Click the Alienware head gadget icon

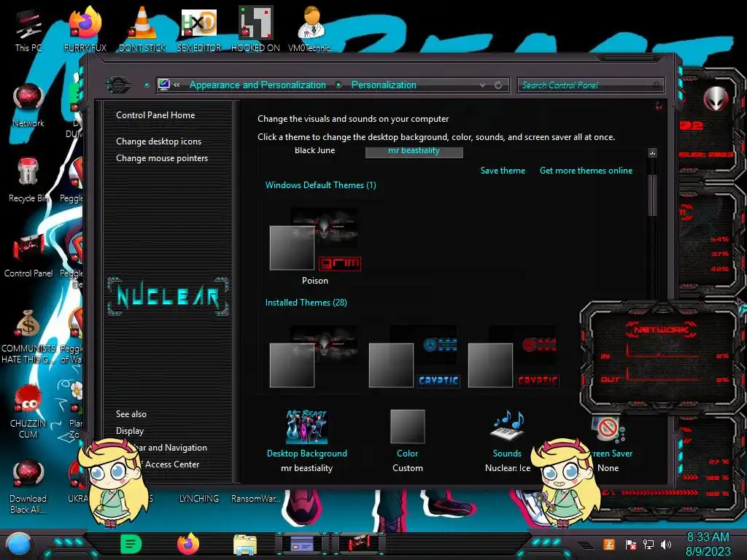(x=716, y=99)
